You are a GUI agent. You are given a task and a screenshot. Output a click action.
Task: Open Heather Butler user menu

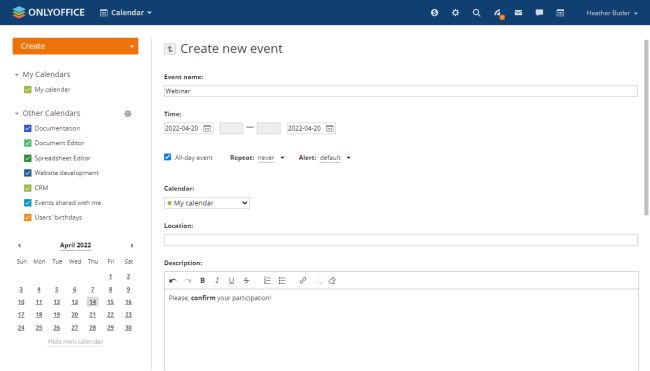pyautogui.click(x=612, y=13)
